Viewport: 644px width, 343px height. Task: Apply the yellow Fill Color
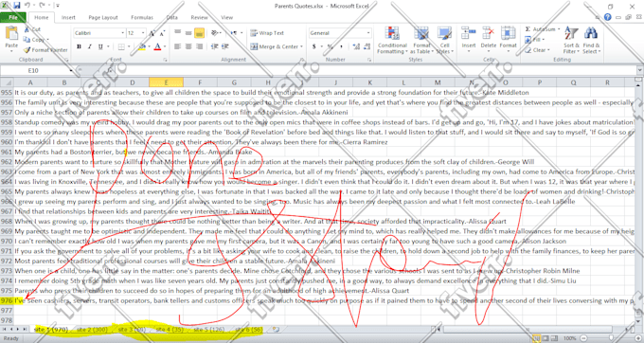point(142,46)
